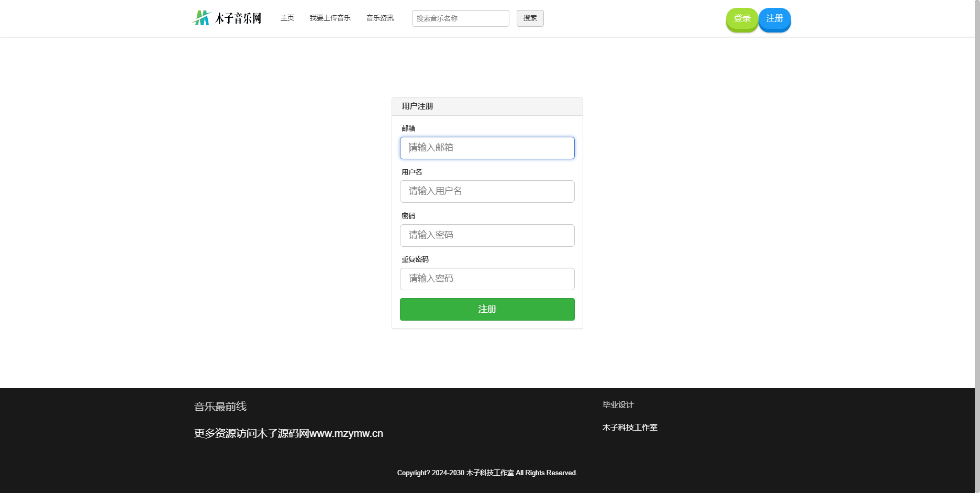Click the Copyright 2024-2030 footer text

pos(487,473)
